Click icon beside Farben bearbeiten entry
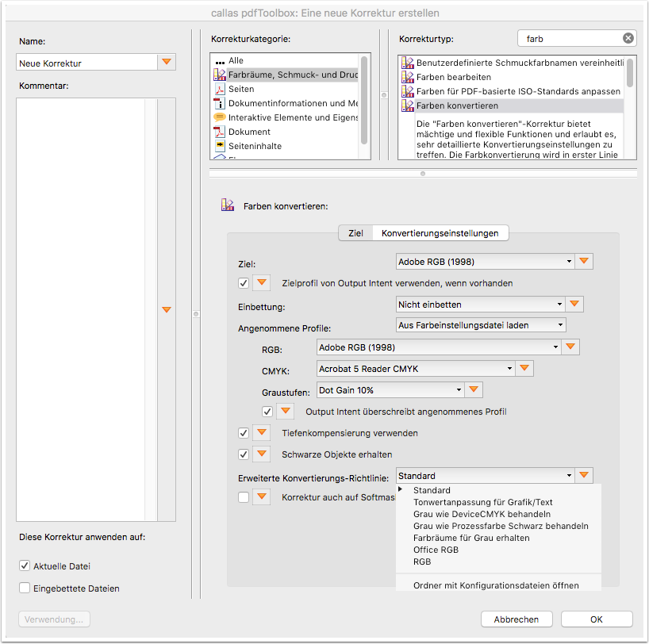 pyautogui.click(x=408, y=77)
